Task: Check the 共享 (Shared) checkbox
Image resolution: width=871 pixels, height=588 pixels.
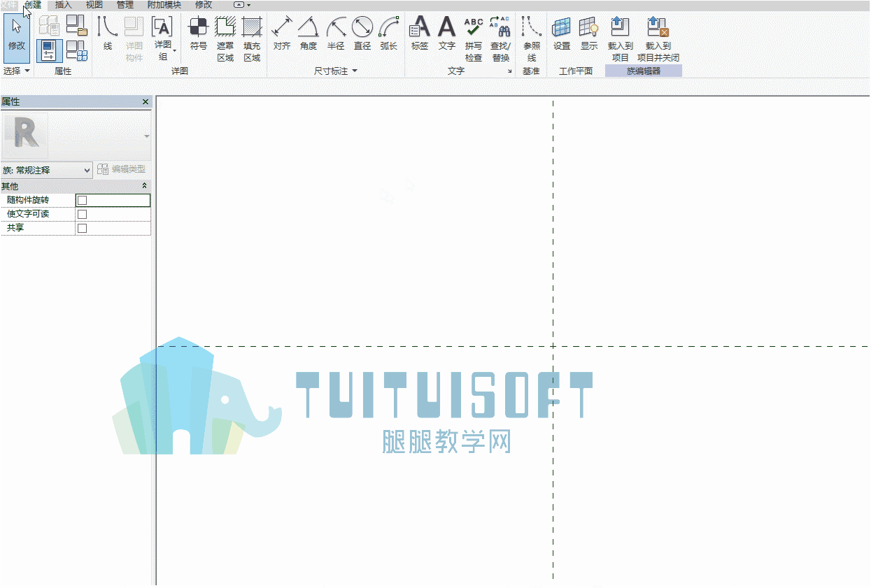Action: (82, 229)
